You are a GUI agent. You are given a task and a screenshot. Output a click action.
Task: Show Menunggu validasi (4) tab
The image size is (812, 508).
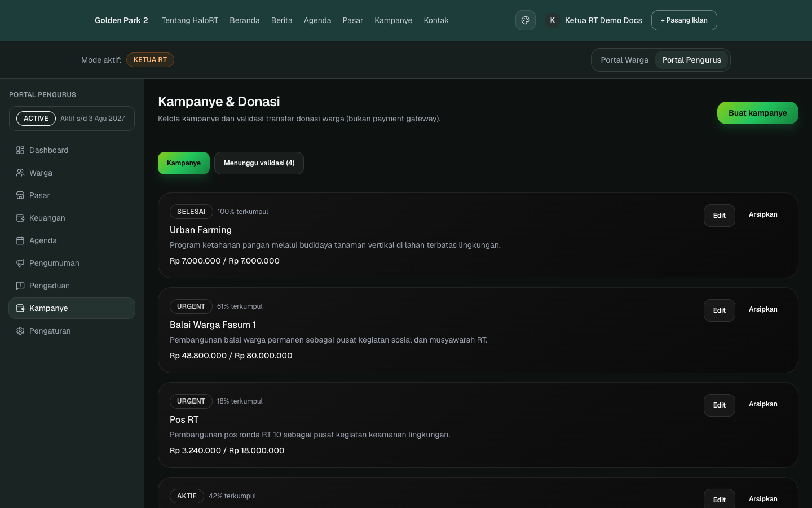pos(259,163)
